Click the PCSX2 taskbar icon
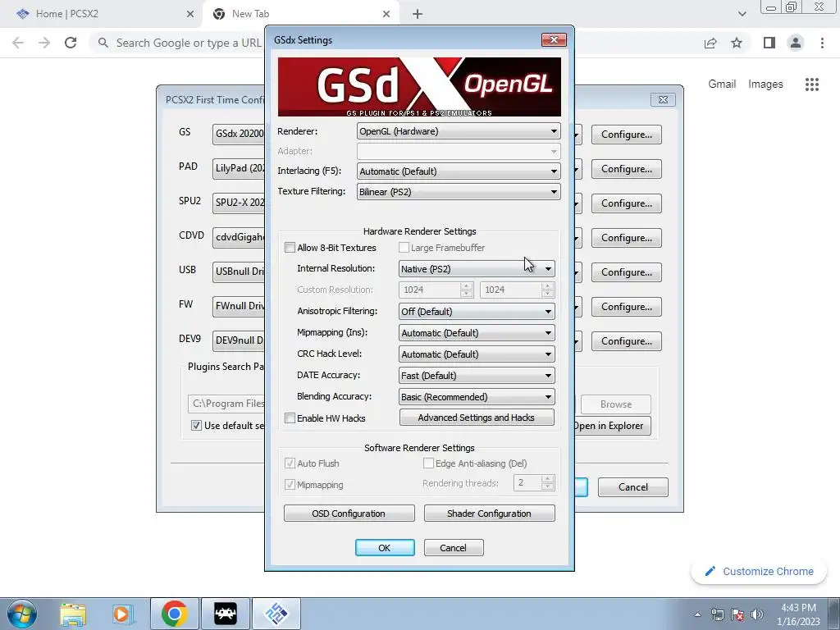The height and width of the screenshot is (630, 840). click(276, 614)
